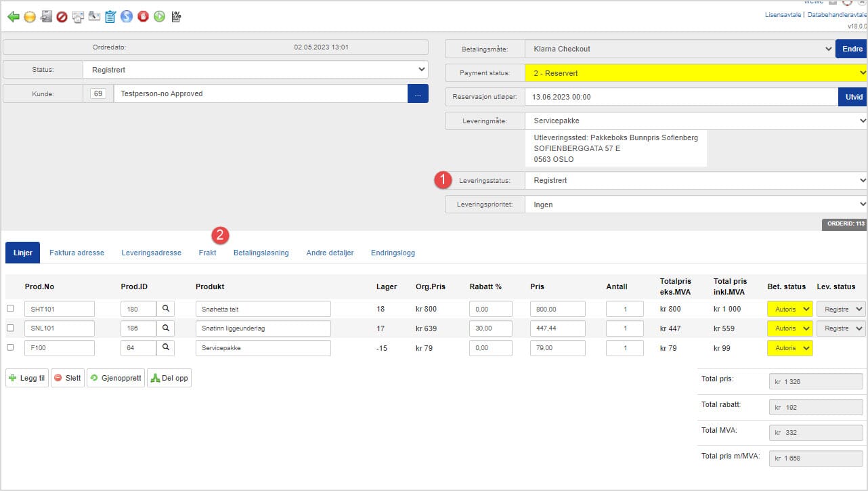Click the green back arrow icon
Image resolution: width=868 pixels, height=491 pixels.
[x=13, y=17]
